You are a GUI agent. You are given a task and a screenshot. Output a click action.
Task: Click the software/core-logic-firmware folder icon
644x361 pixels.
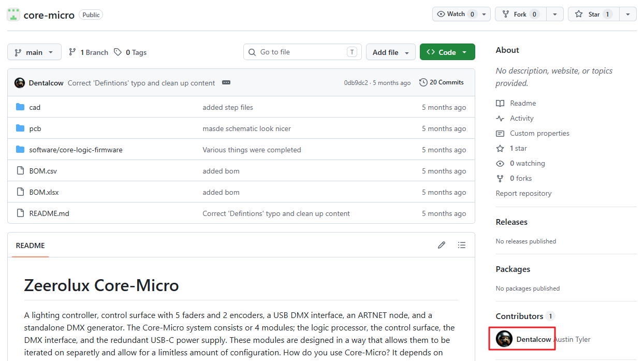pos(20,150)
